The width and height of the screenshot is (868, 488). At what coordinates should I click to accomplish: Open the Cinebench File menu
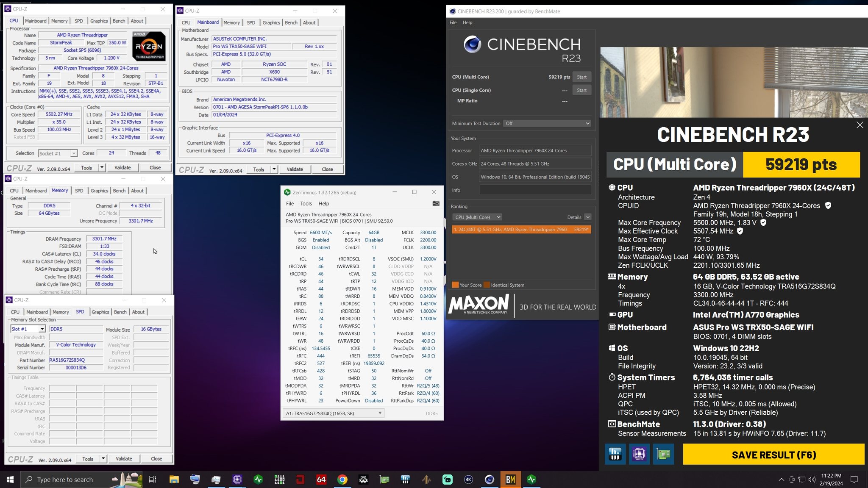(x=453, y=22)
